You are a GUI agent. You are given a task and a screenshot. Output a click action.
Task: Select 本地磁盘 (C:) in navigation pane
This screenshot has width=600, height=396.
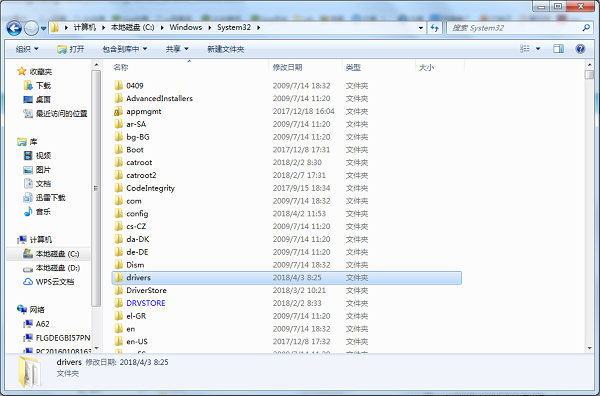51,254
